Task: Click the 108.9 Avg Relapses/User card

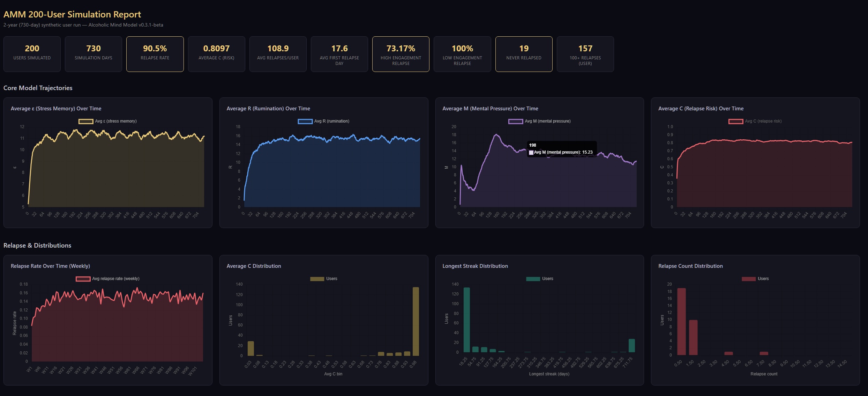Action: [278, 54]
